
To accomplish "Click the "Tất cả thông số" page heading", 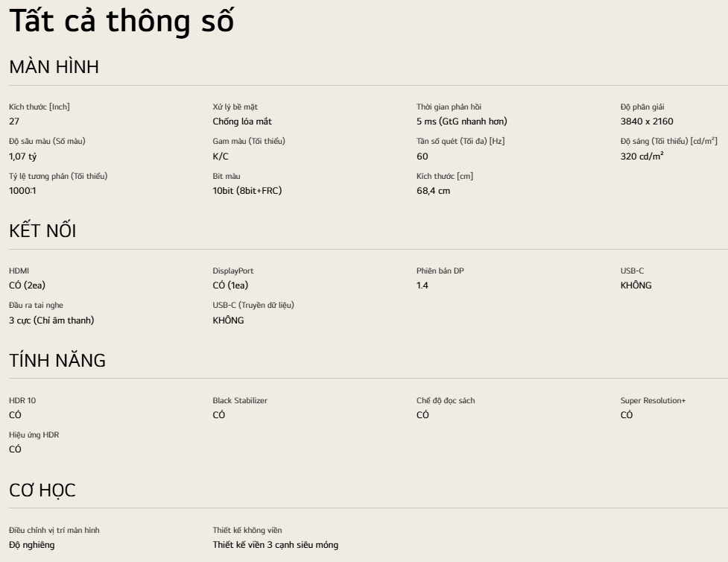I will coord(121,22).
